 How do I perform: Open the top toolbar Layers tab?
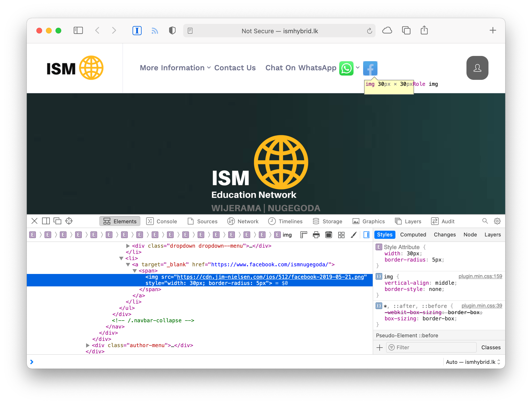click(x=408, y=221)
